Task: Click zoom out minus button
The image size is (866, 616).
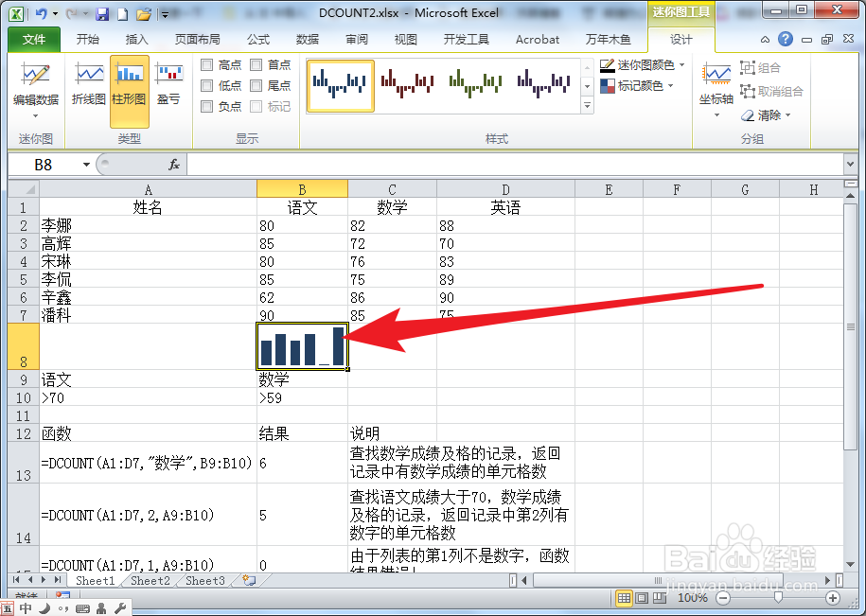Action: click(x=723, y=598)
